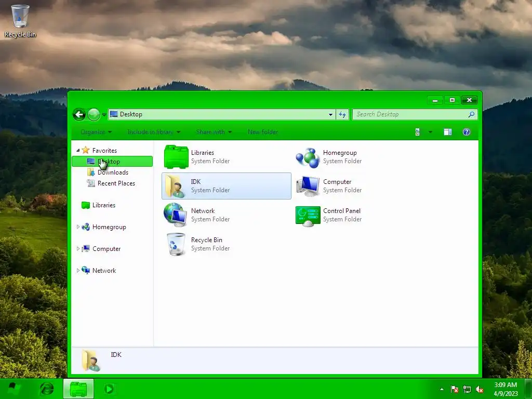Go back with the Back arrow button
This screenshot has width=532, height=399.
click(79, 115)
